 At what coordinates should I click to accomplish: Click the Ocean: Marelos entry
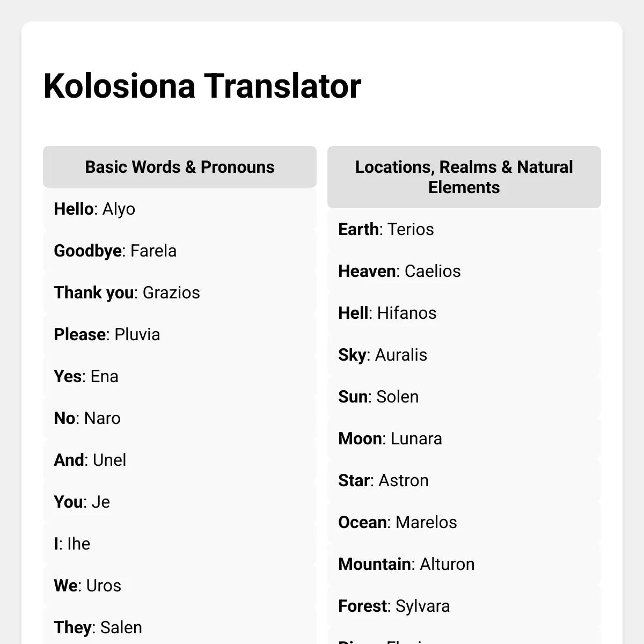tap(464, 522)
